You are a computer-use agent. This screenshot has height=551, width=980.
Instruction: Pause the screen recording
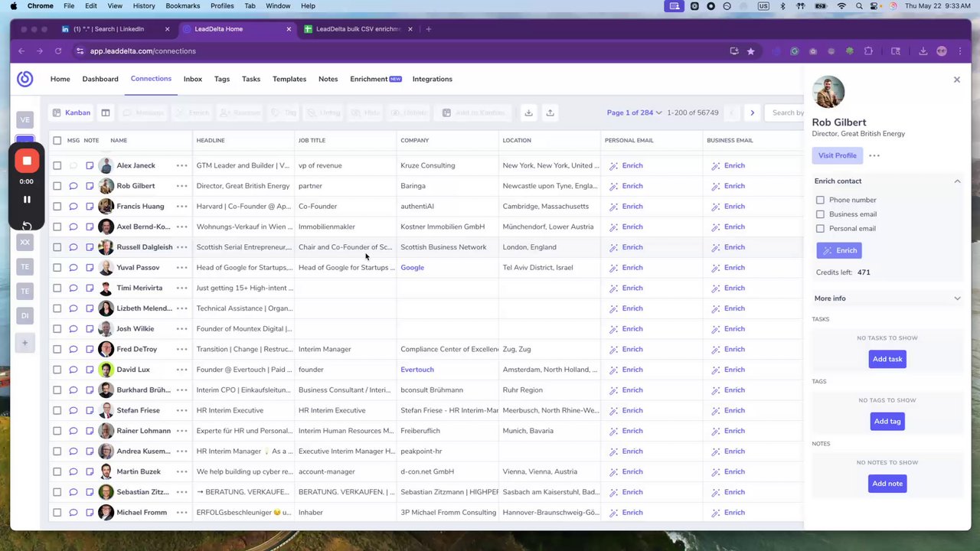point(27,200)
